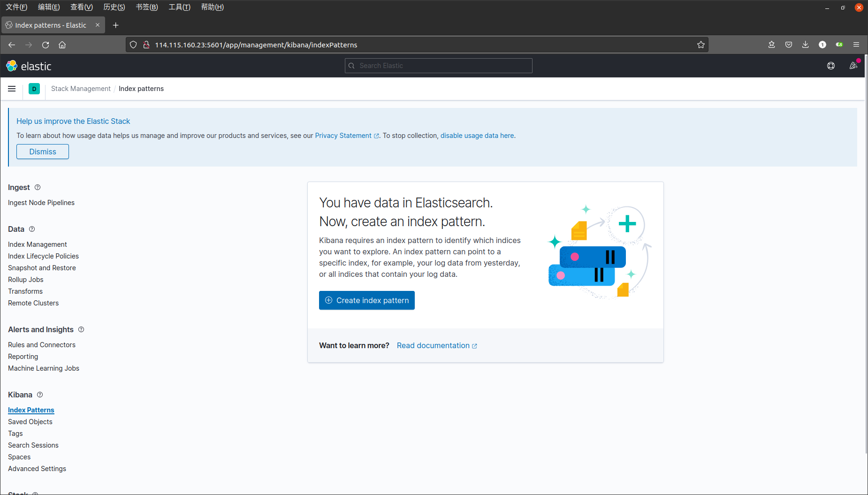Screen dimensions: 868x495
Task: Open Machine Learning Jobs
Action: tap(44, 368)
